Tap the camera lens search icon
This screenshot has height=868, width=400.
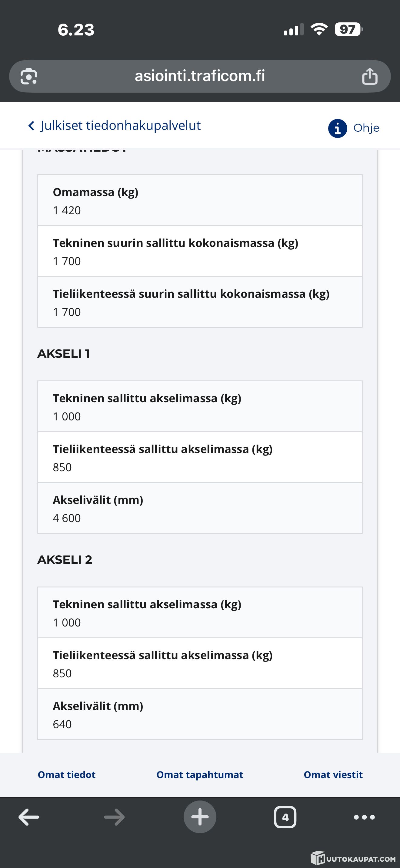pyautogui.click(x=29, y=77)
